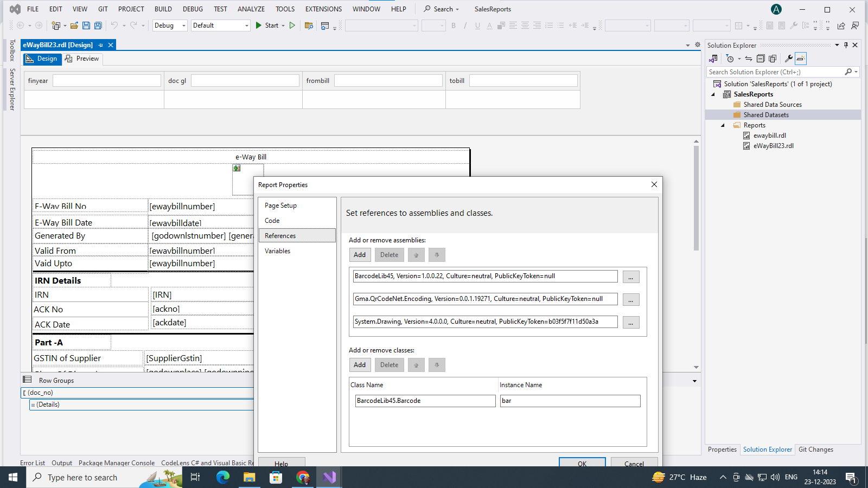868x488 pixels.
Task: Collapse the SalesReports project node
Action: [713, 94]
